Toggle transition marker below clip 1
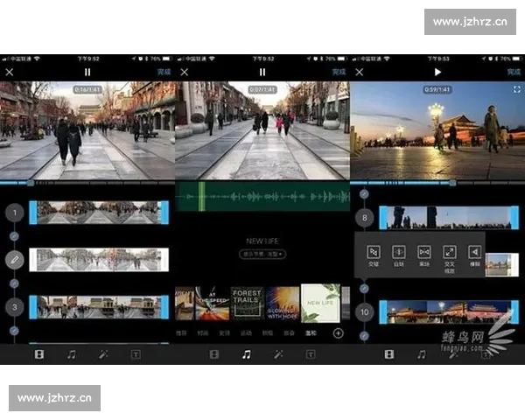 [14, 236]
